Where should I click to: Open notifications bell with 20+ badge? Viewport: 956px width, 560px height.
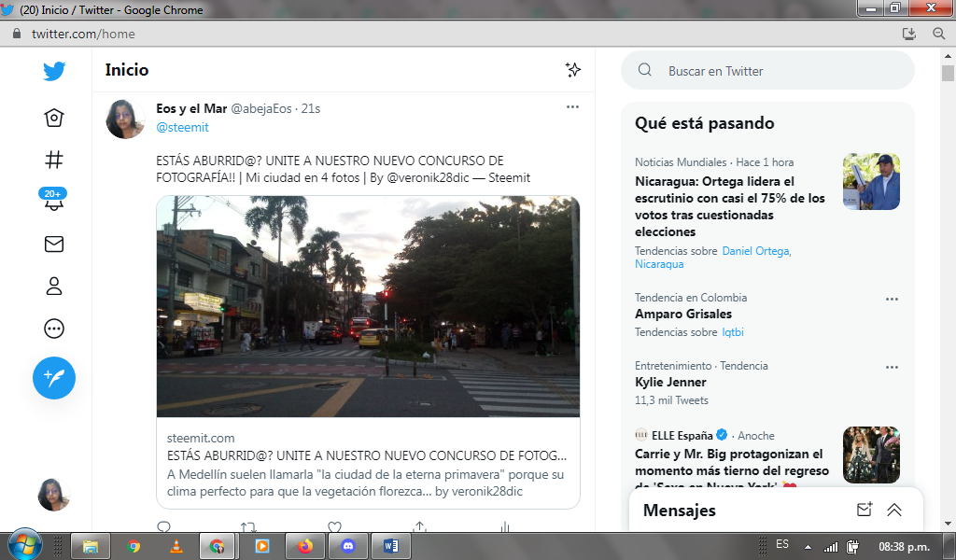point(53,201)
